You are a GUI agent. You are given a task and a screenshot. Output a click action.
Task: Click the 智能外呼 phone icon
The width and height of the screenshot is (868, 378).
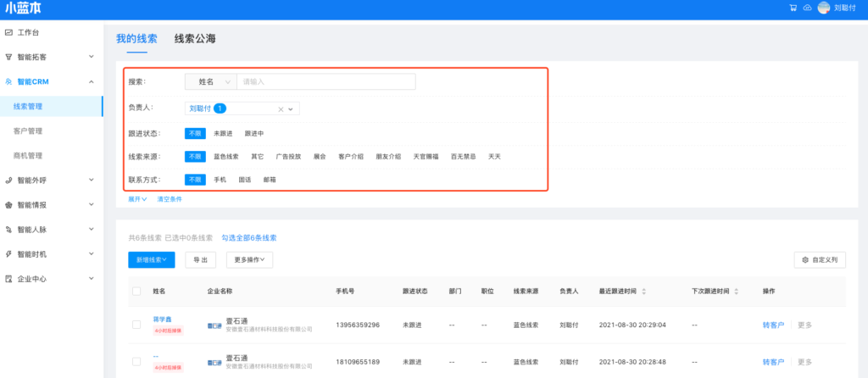(8, 180)
